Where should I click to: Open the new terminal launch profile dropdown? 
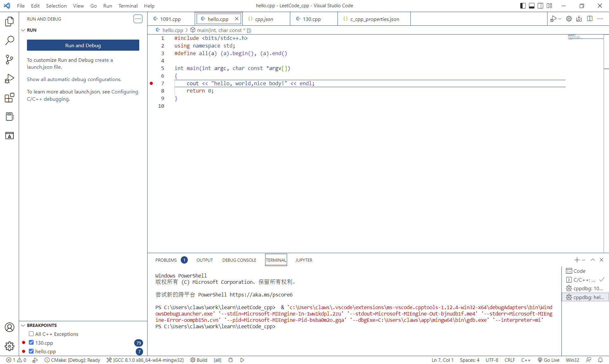584,260
